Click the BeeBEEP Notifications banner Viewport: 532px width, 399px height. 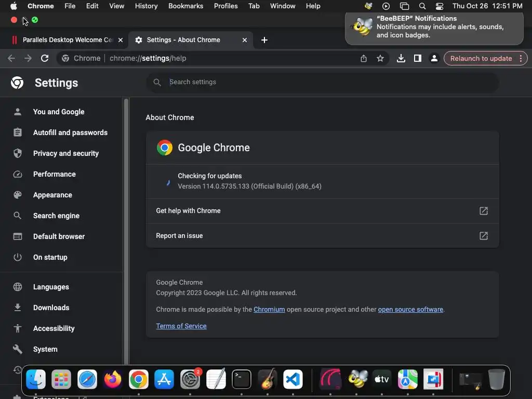[434, 29]
